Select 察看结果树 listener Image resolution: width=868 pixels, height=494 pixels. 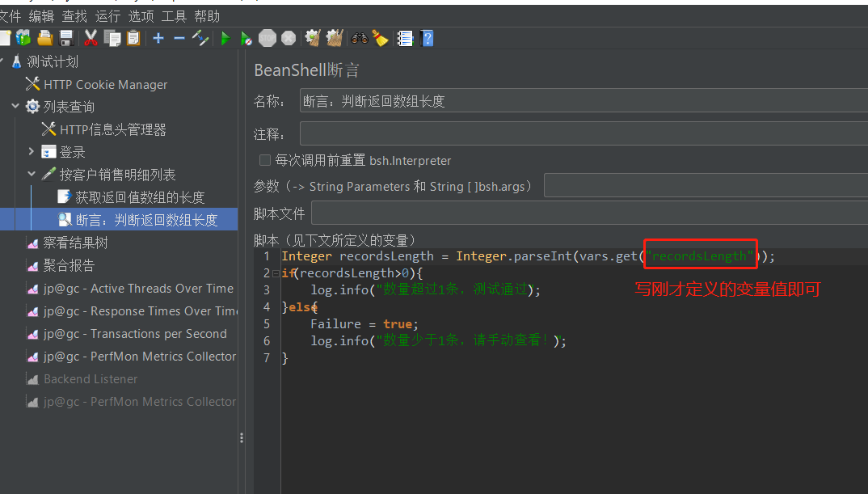[x=76, y=243]
